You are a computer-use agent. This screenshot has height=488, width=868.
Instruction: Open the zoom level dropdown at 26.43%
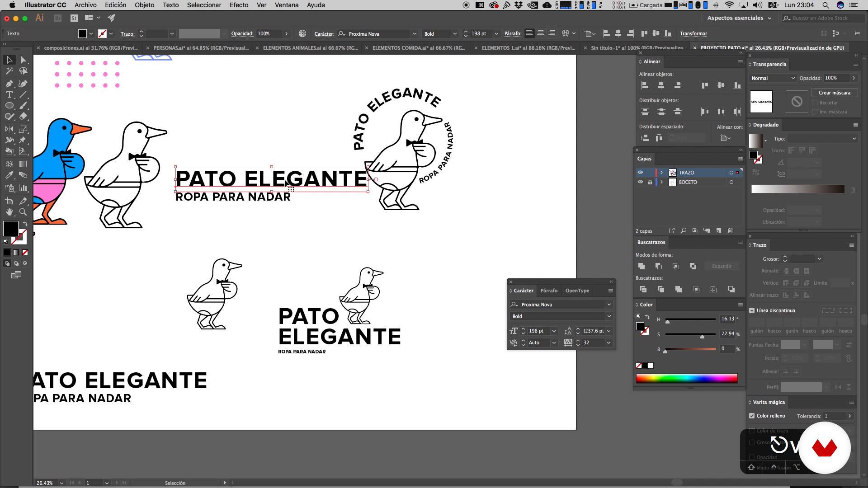[61, 483]
